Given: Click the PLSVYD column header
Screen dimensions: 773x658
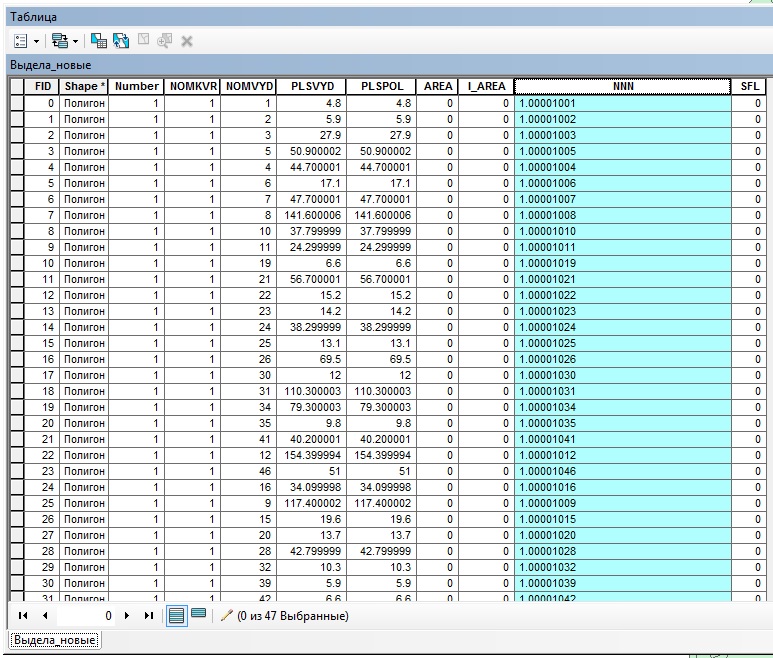Looking at the screenshot, I should point(312,86).
